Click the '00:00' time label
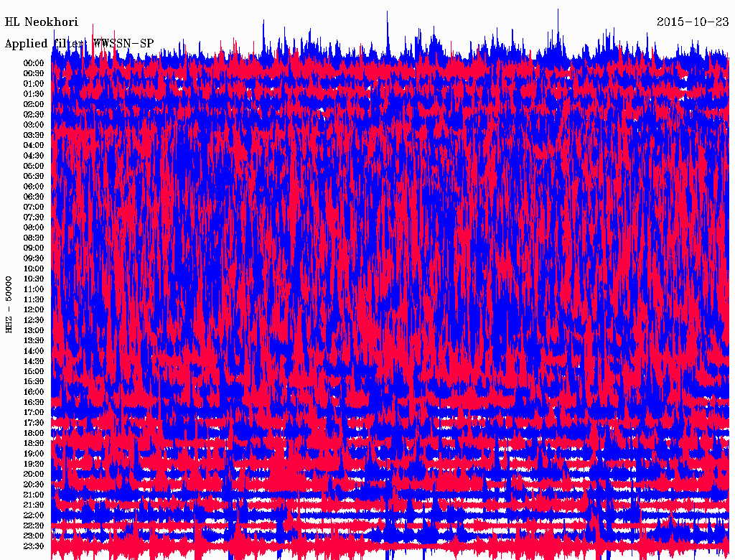 34,63
